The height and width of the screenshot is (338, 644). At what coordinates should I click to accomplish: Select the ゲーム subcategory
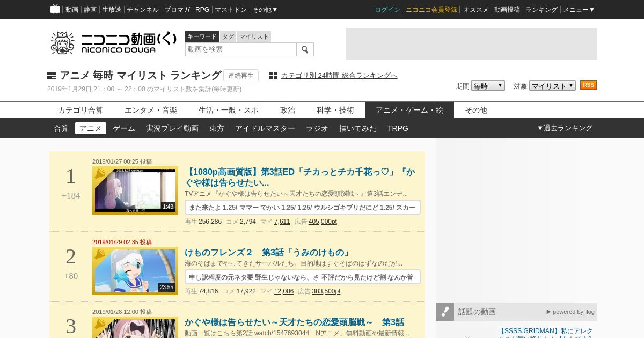124,128
